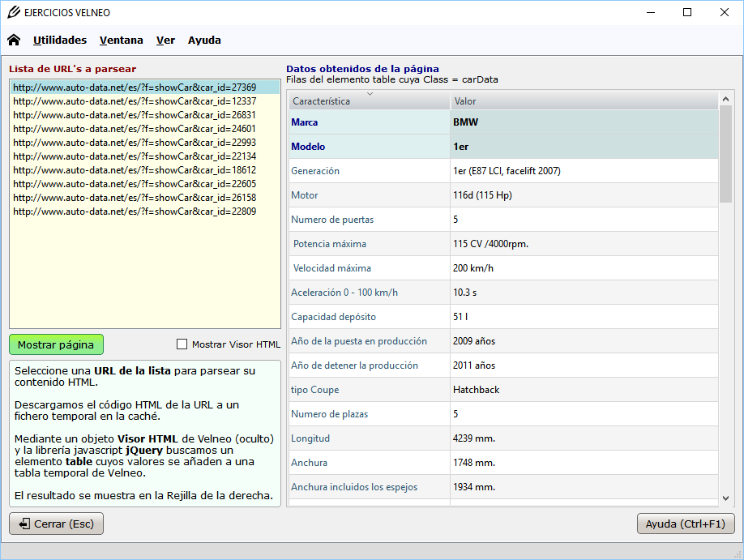744x560 pixels.
Task: Select the URL with car_id=12337
Action: coord(135,101)
